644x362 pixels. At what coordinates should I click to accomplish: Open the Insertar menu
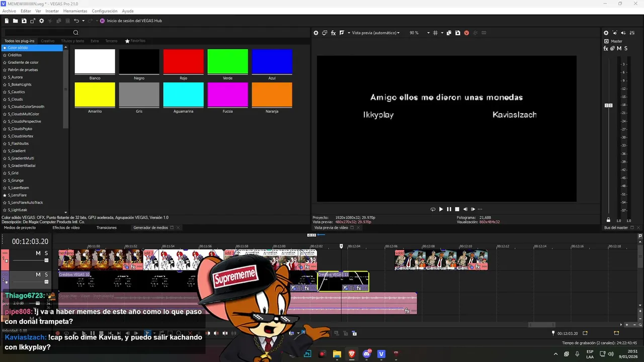tap(52, 11)
